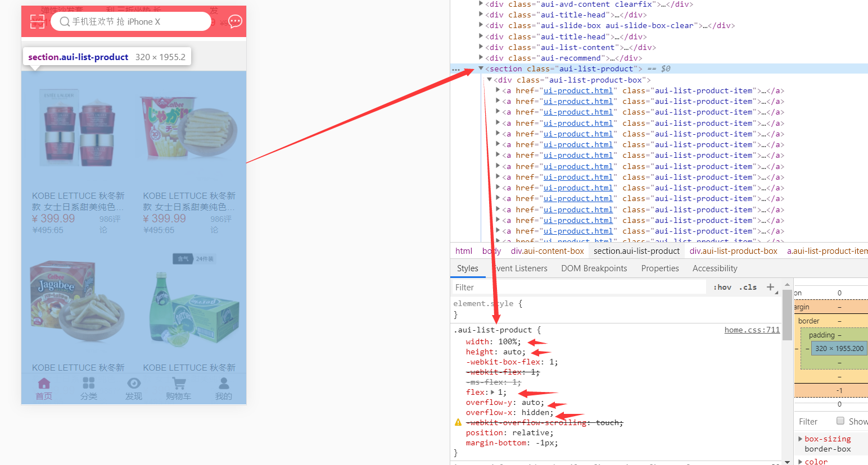Click the padding label in box model
This screenshot has height=465, width=868.
tap(821, 335)
